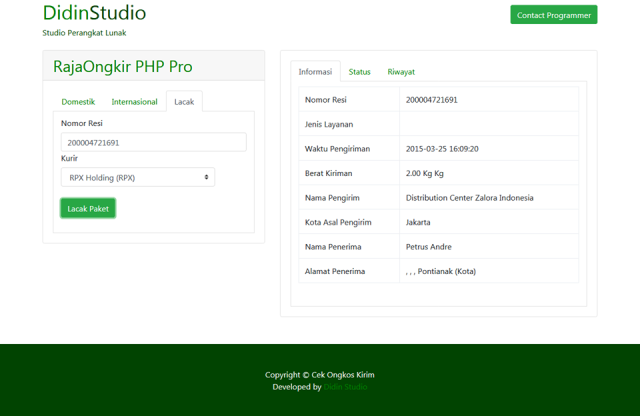Click the Waktu Pengiriman date value

pos(442,149)
